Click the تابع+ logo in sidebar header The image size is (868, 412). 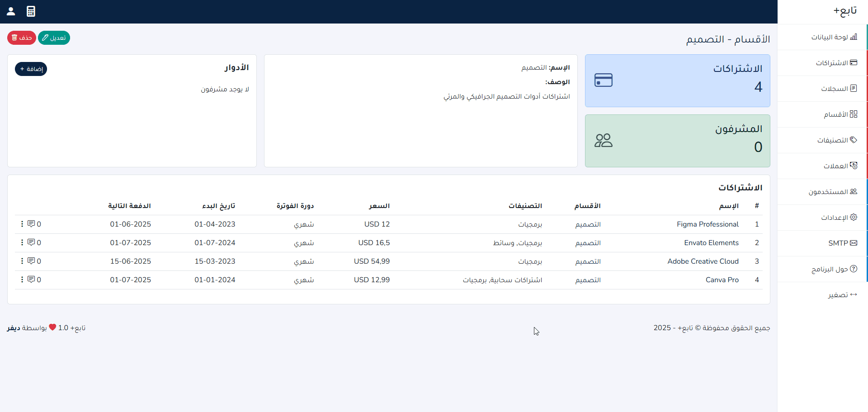[x=844, y=11]
